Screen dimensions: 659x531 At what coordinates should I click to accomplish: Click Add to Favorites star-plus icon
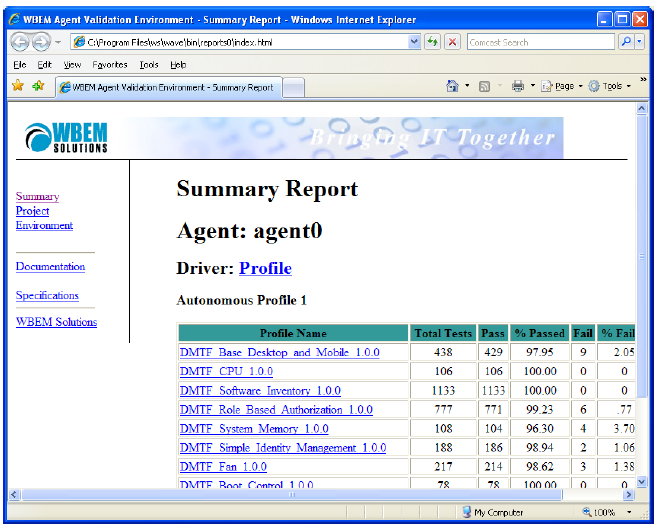pos(38,86)
